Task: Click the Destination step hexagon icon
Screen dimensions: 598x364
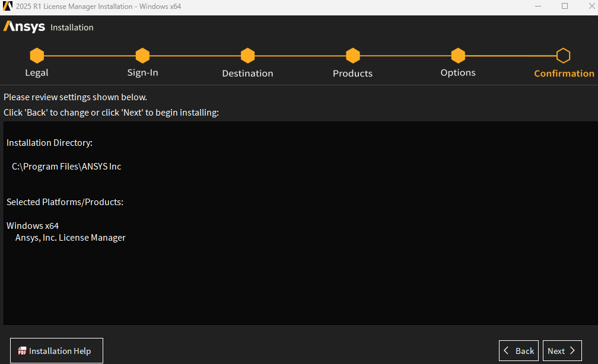Action: coord(248,56)
